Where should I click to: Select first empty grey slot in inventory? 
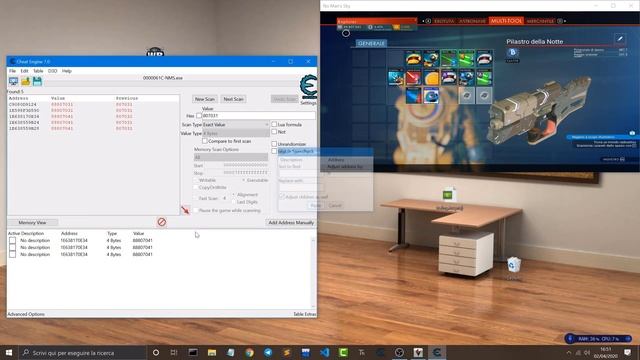click(x=467, y=96)
